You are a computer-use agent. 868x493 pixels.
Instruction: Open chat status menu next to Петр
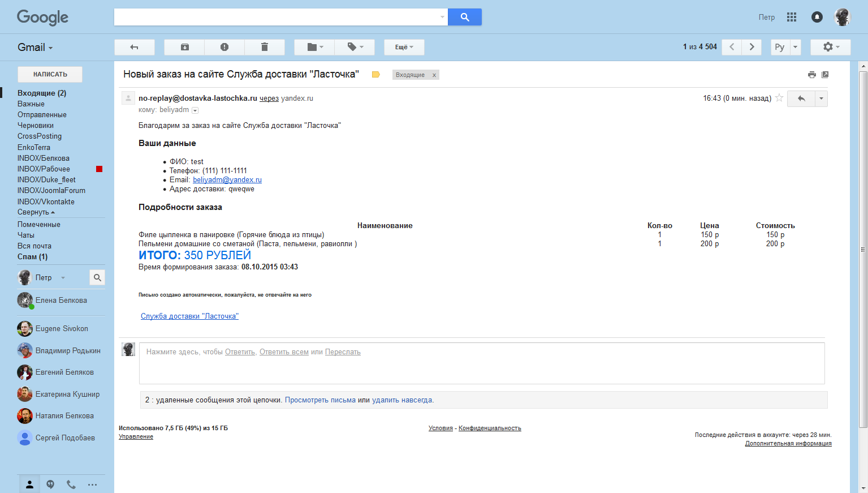pos(63,277)
